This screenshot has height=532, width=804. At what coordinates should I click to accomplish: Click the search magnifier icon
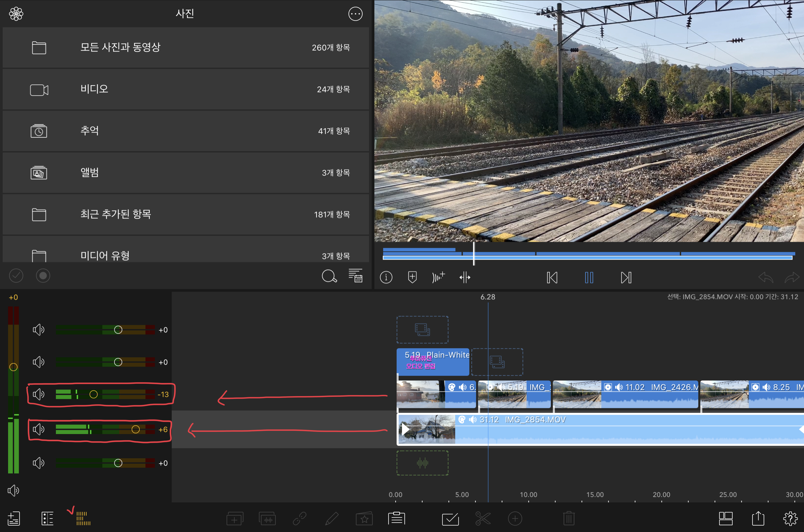tap(329, 276)
